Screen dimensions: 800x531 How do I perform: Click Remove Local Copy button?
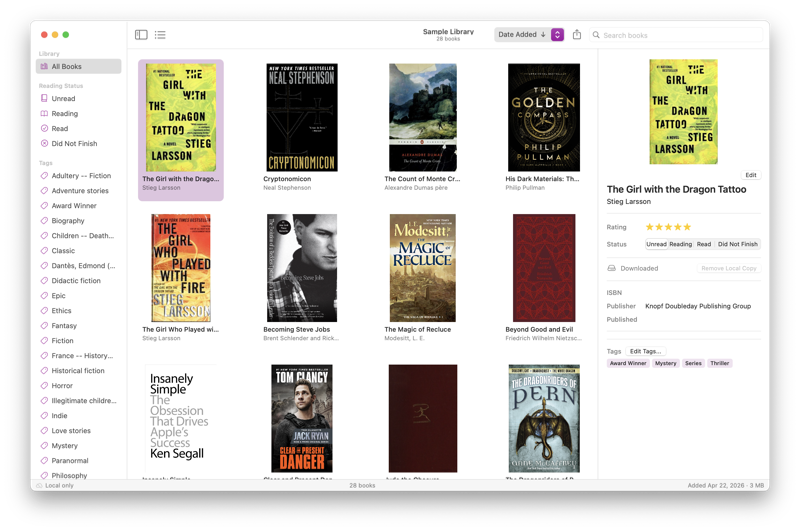click(729, 268)
